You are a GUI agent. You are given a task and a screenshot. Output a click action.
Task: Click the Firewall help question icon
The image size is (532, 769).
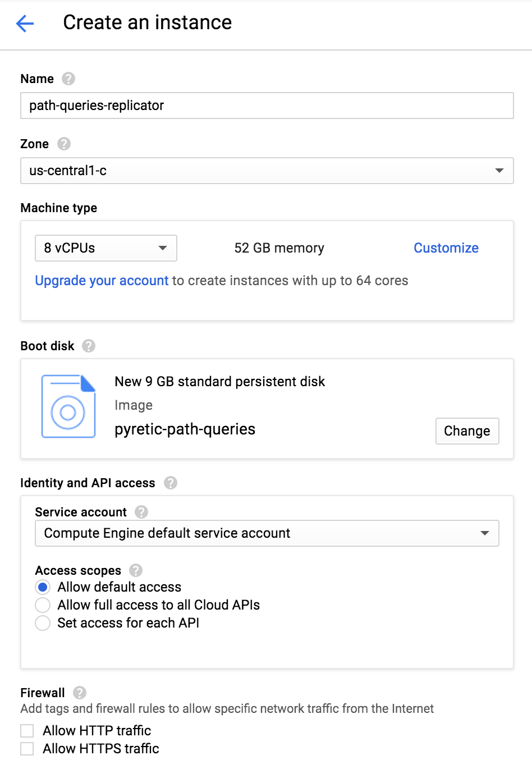80,693
